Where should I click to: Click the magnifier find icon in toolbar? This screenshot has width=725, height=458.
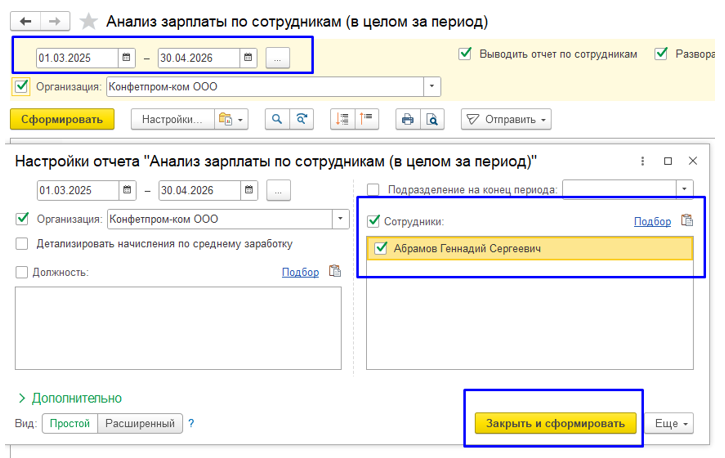point(277,119)
